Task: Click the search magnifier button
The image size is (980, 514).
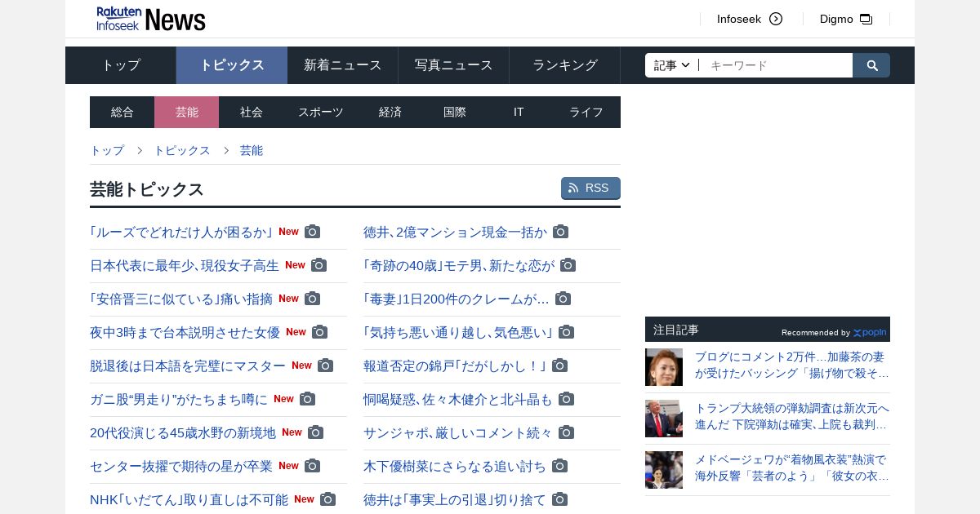Action: coord(871,65)
